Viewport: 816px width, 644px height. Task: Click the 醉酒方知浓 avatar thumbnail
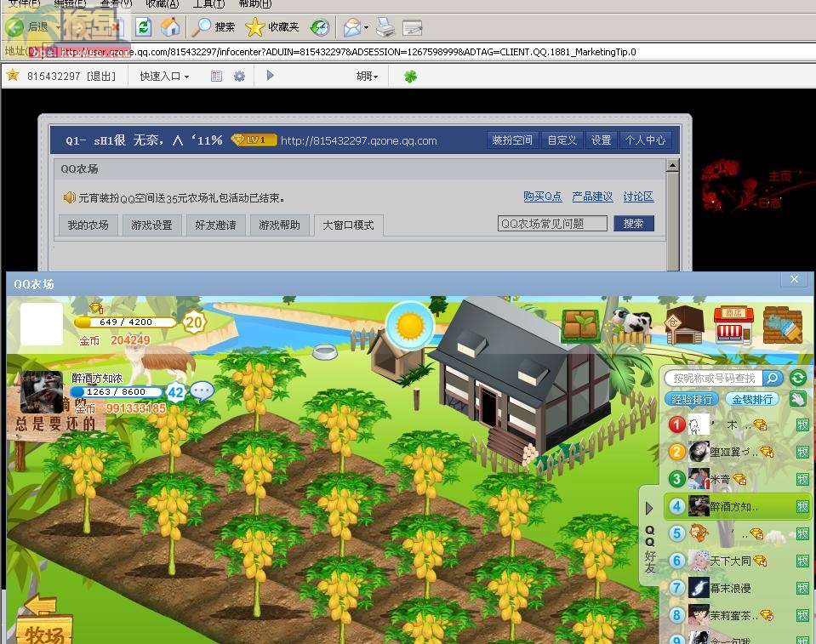(x=42, y=391)
